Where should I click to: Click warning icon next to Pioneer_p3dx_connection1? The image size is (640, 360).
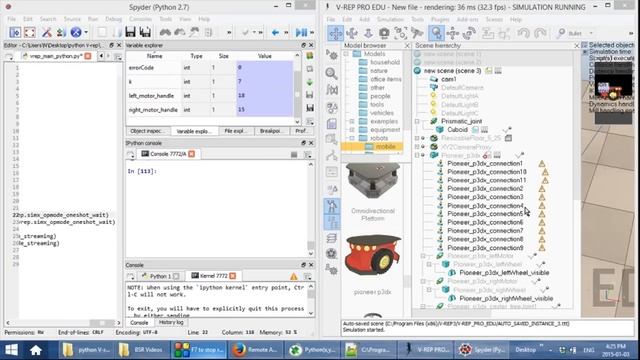tap(542, 164)
